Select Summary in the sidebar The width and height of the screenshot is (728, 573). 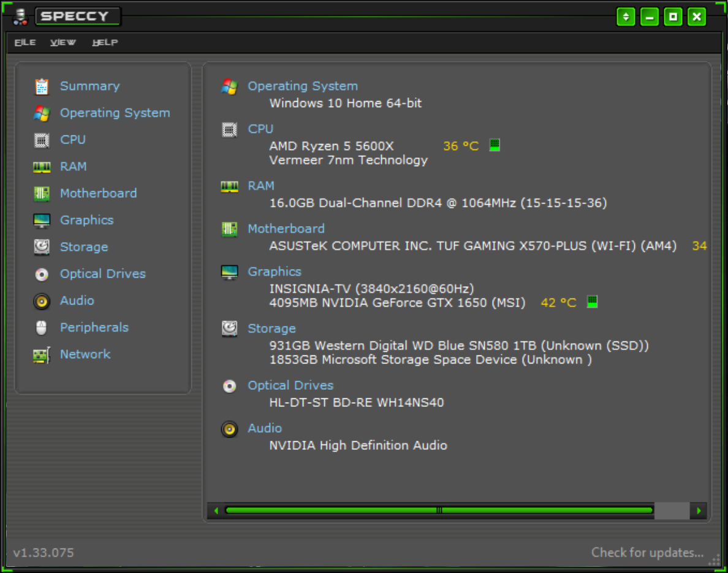[90, 86]
